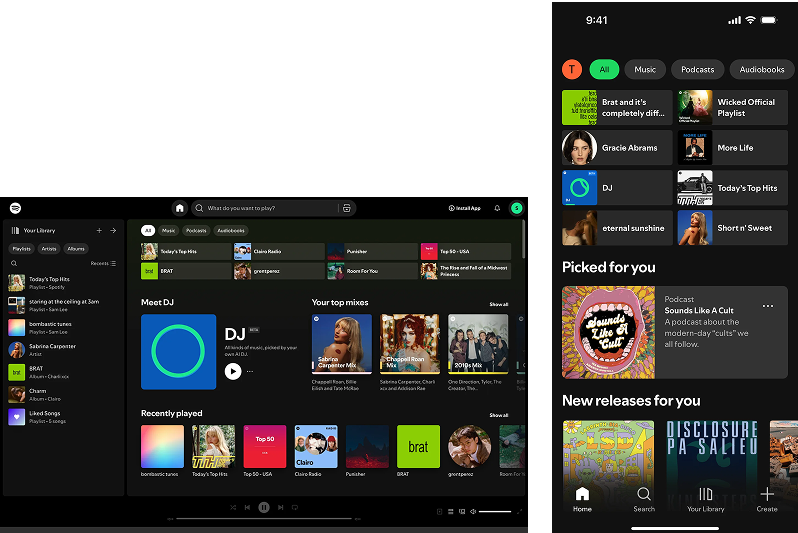Open more options next to the DJ play button
Screen dimensions: 798x533
[250, 371]
